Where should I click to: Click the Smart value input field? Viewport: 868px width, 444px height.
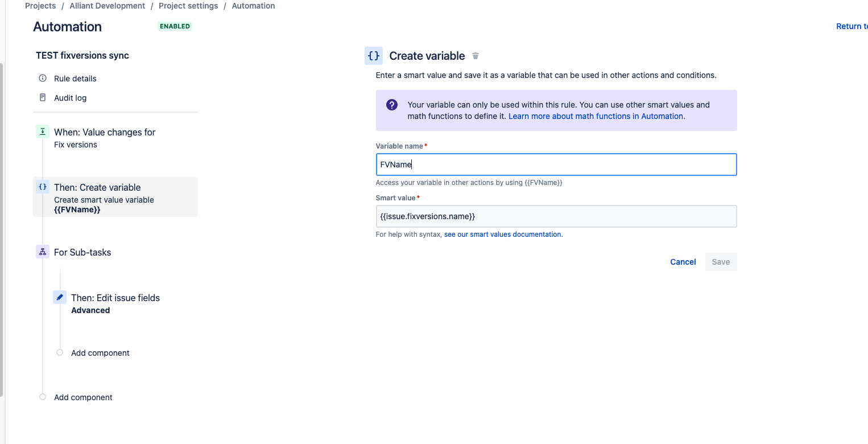pyautogui.click(x=556, y=216)
